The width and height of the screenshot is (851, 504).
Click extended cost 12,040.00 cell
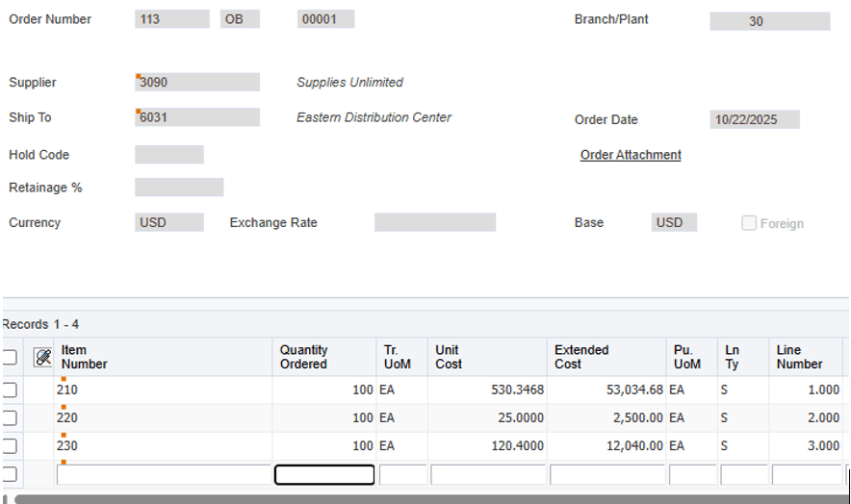pos(606,446)
